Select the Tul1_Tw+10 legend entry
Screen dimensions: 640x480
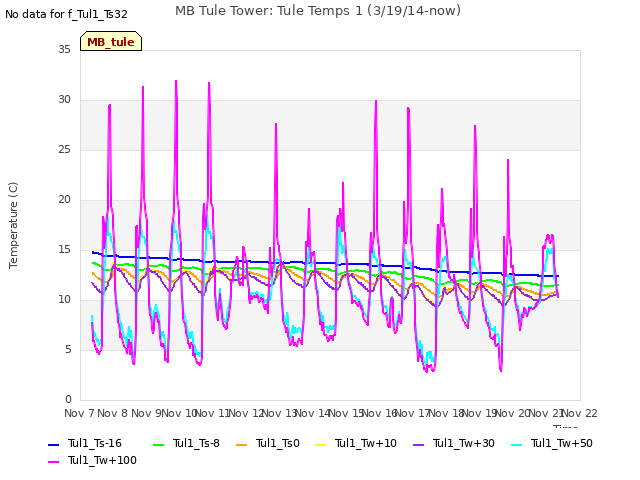click(356, 443)
